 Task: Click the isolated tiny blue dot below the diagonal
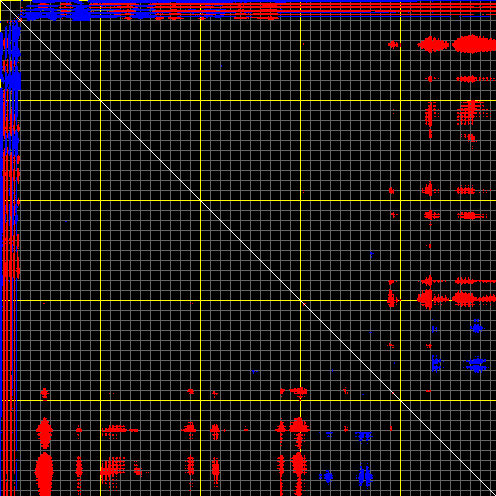point(66,221)
